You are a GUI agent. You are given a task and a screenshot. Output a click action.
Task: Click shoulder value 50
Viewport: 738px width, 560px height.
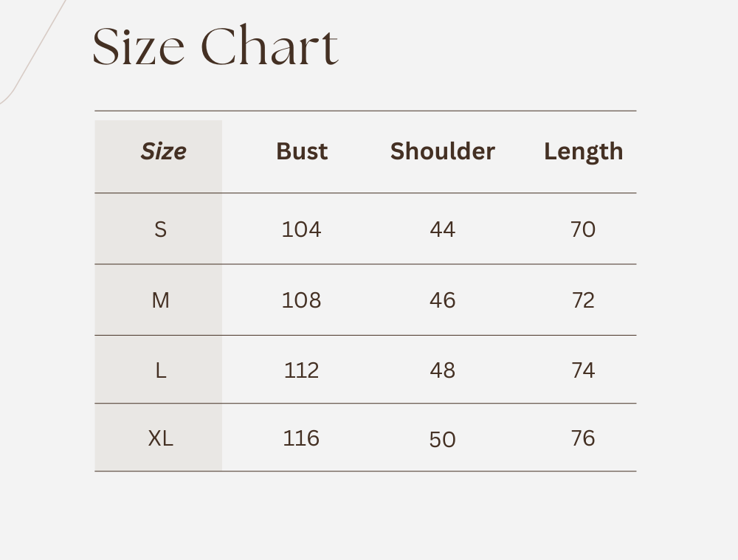pos(442,440)
